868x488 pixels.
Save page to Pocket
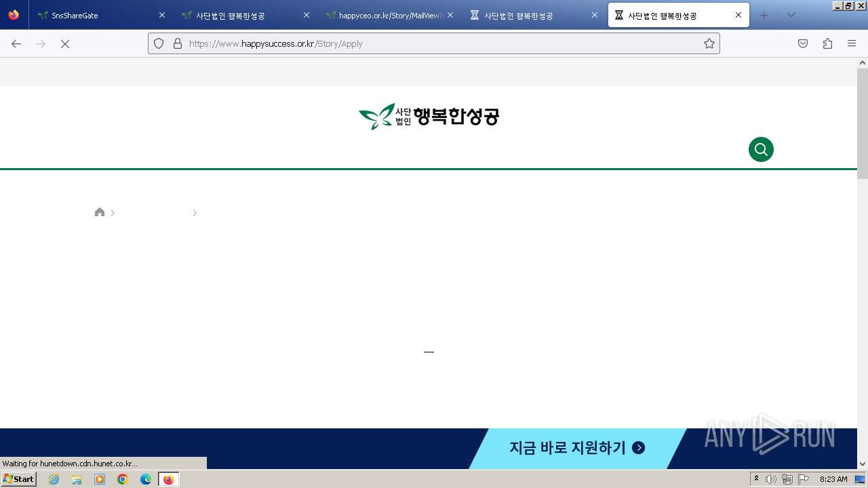click(x=803, y=43)
